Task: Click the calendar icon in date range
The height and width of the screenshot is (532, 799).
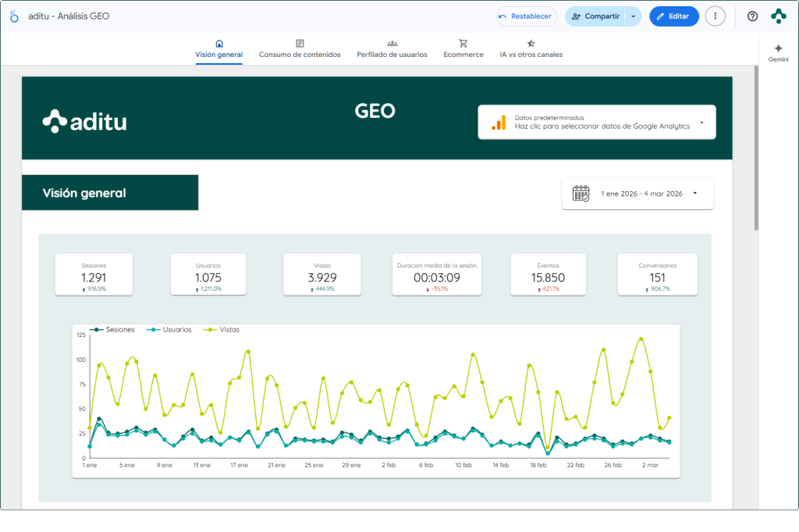Action: coord(581,193)
